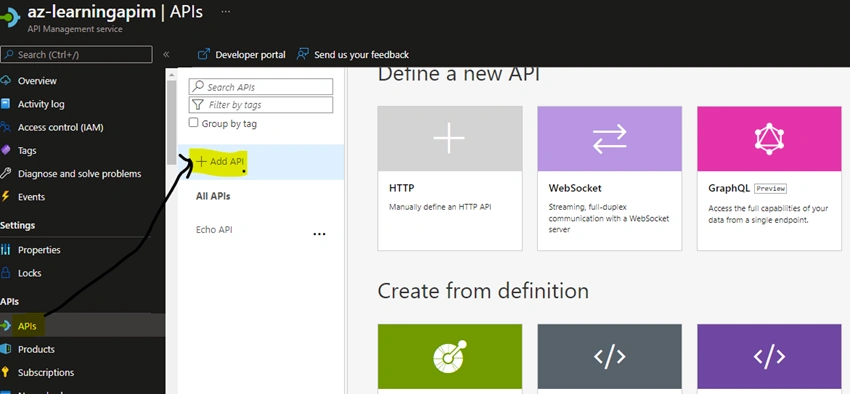
Task: Click the Properties bars icon
Action: (x=6, y=250)
